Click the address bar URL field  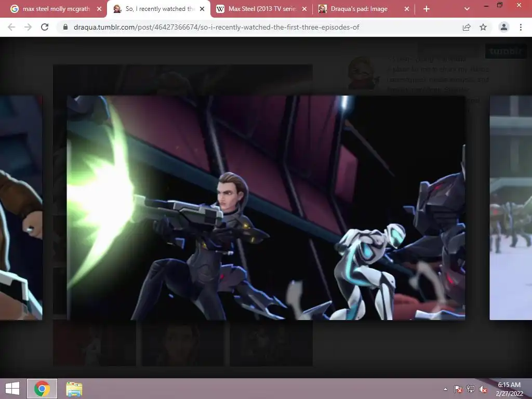tap(216, 27)
